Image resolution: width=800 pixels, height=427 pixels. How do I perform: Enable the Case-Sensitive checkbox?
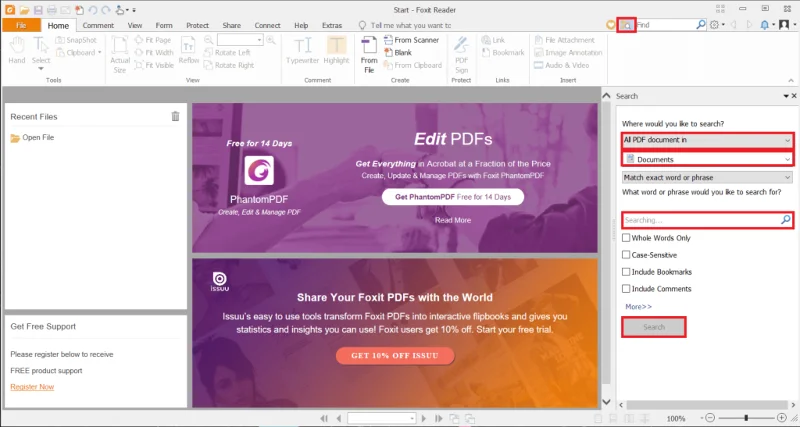point(626,255)
